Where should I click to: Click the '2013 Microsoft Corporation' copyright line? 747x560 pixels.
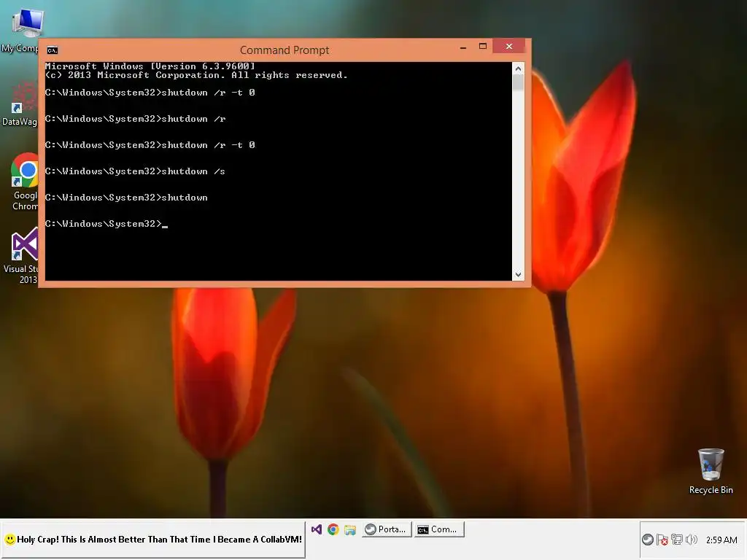click(x=196, y=75)
